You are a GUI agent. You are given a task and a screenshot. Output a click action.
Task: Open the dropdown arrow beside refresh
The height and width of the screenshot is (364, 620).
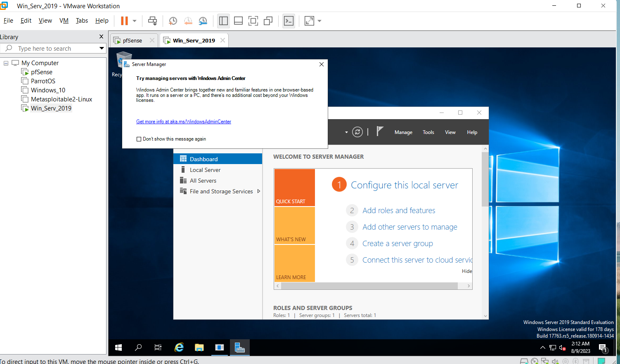pyautogui.click(x=346, y=132)
